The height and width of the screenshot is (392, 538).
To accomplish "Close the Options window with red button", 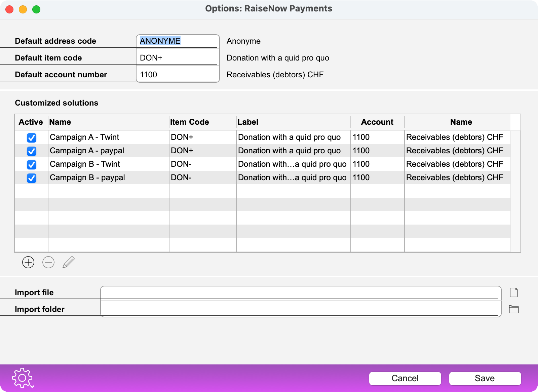I will (9, 9).
